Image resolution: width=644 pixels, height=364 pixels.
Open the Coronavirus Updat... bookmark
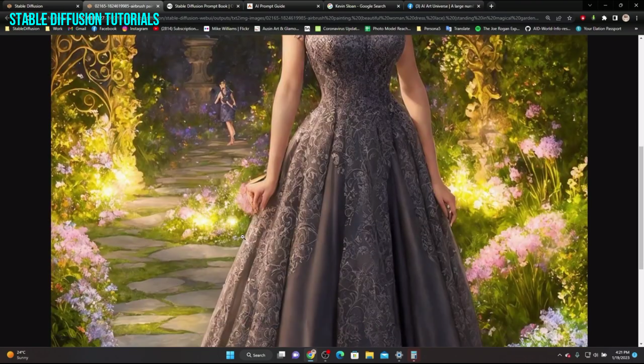click(x=338, y=28)
